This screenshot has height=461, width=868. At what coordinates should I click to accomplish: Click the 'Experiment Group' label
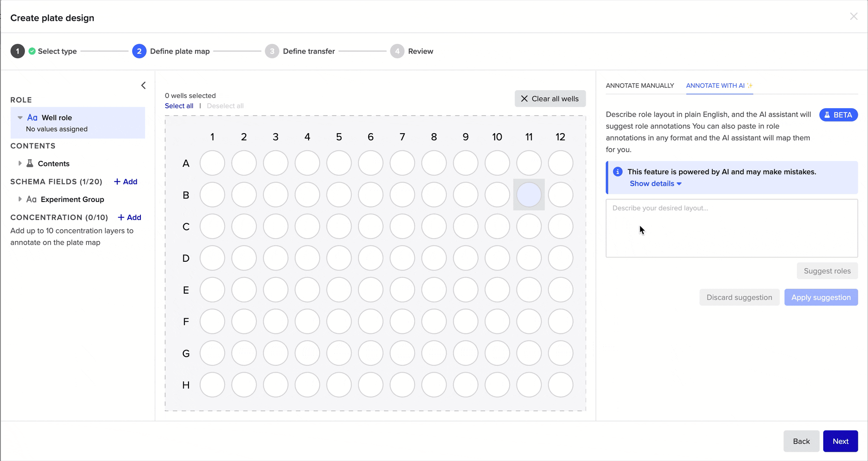coord(73,199)
